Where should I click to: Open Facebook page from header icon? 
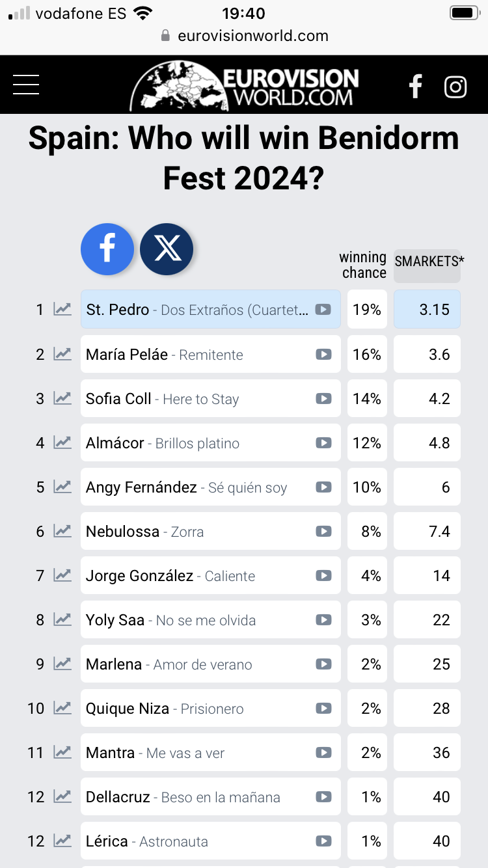(415, 86)
